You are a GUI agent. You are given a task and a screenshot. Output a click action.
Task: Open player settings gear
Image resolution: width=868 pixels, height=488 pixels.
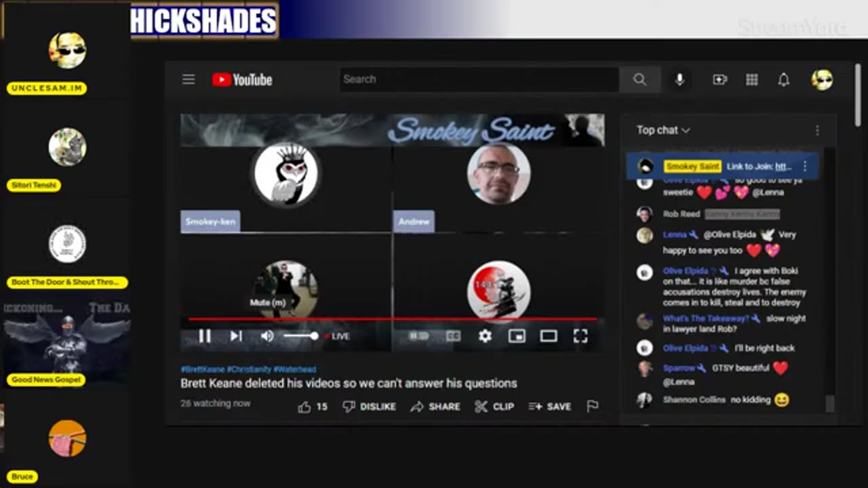tap(485, 335)
